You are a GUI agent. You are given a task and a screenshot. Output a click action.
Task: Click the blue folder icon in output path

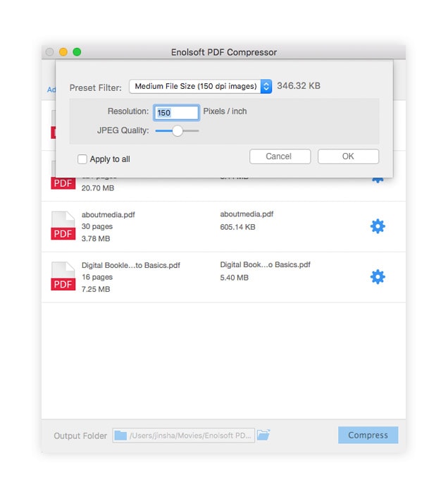coord(120,436)
